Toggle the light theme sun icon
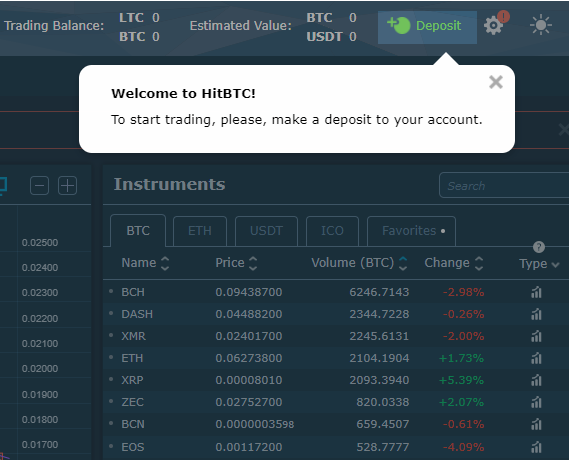Viewport: 569px width, 460px height. (x=541, y=25)
